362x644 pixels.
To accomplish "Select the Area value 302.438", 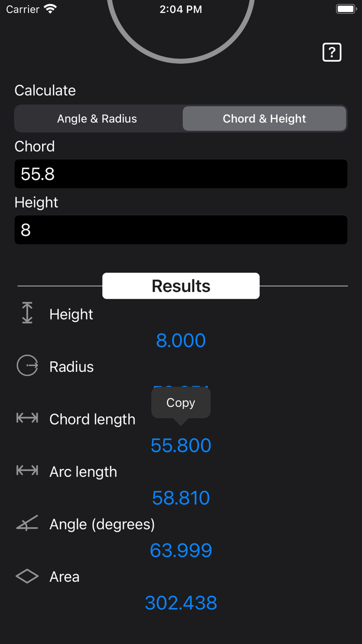I will 180,603.
